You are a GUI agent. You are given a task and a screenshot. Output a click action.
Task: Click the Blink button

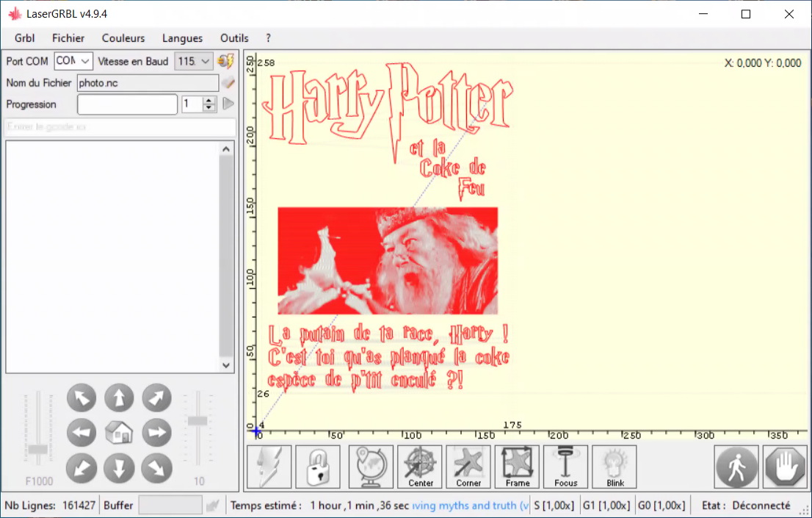click(615, 467)
